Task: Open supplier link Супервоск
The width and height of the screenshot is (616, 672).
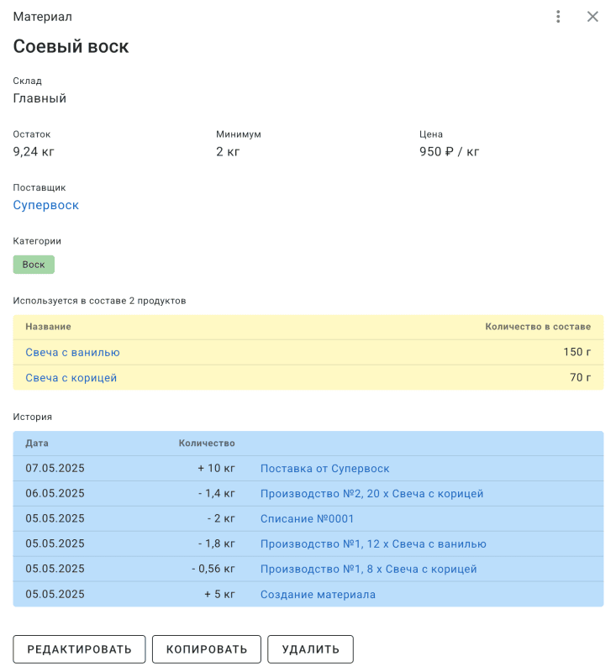Action: 46,205
